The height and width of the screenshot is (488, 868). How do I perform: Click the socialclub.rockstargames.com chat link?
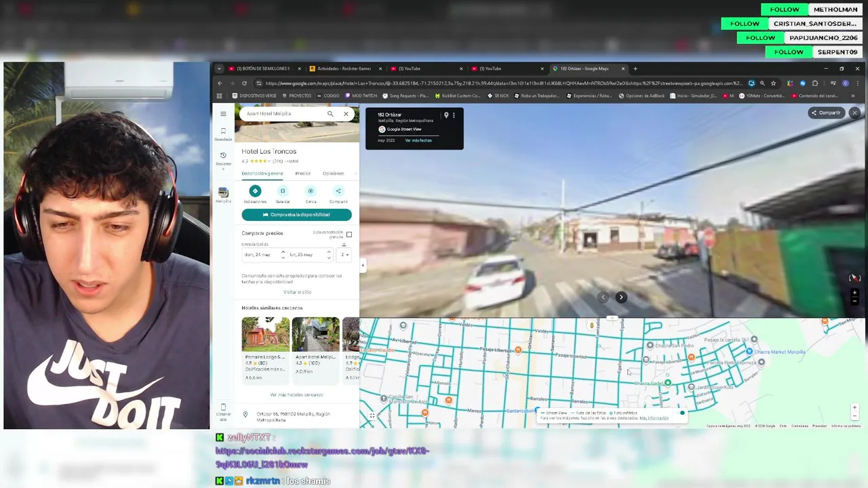tap(322, 457)
